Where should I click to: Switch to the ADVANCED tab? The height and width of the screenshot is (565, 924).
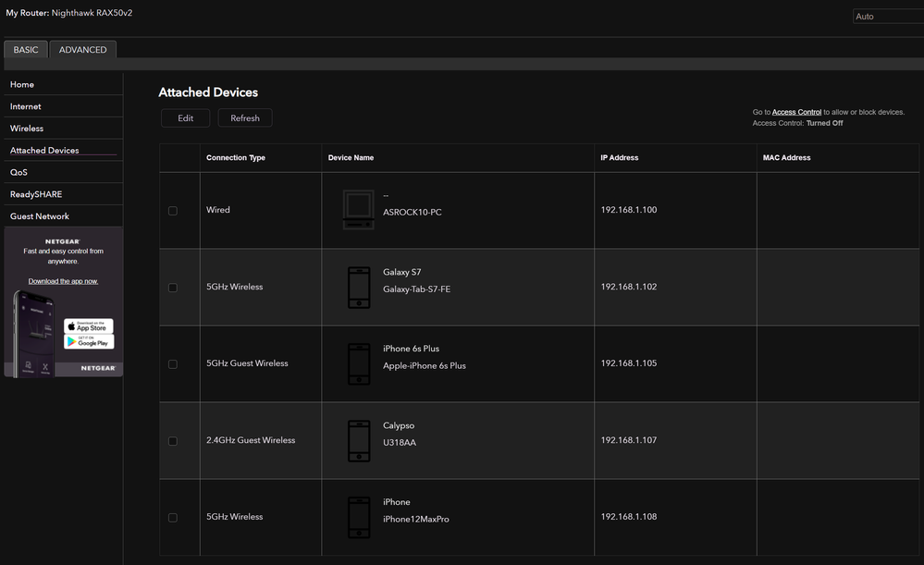click(x=83, y=50)
